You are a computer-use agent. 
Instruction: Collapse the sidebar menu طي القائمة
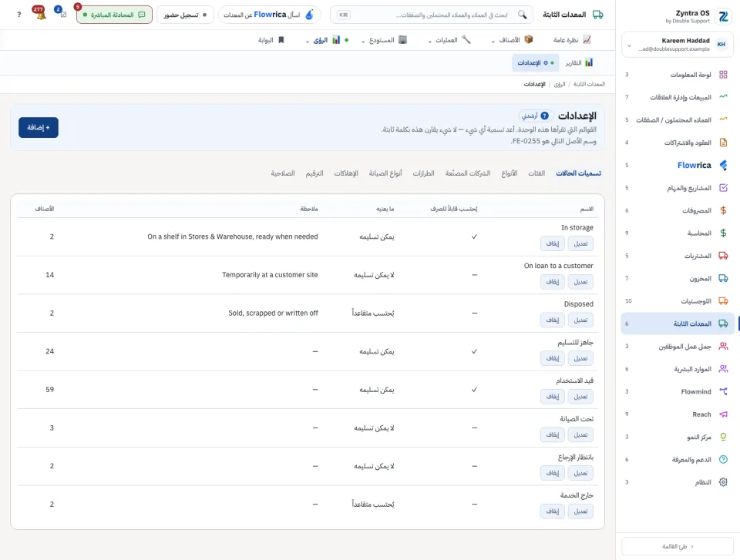(678, 546)
